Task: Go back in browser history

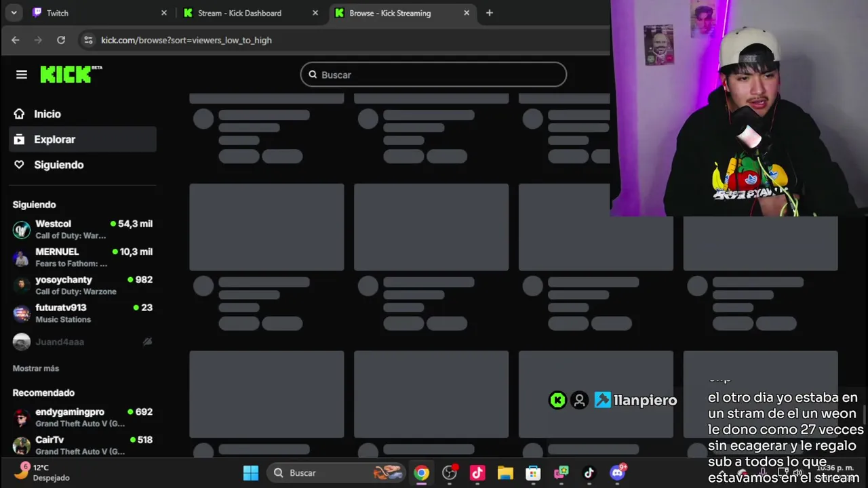Action: pyautogui.click(x=16, y=40)
